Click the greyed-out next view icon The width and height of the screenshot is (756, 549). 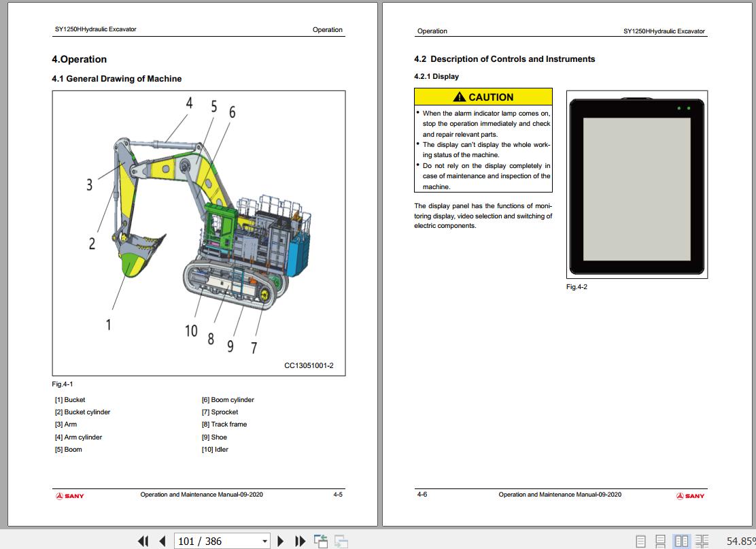pyautogui.click(x=341, y=542)
